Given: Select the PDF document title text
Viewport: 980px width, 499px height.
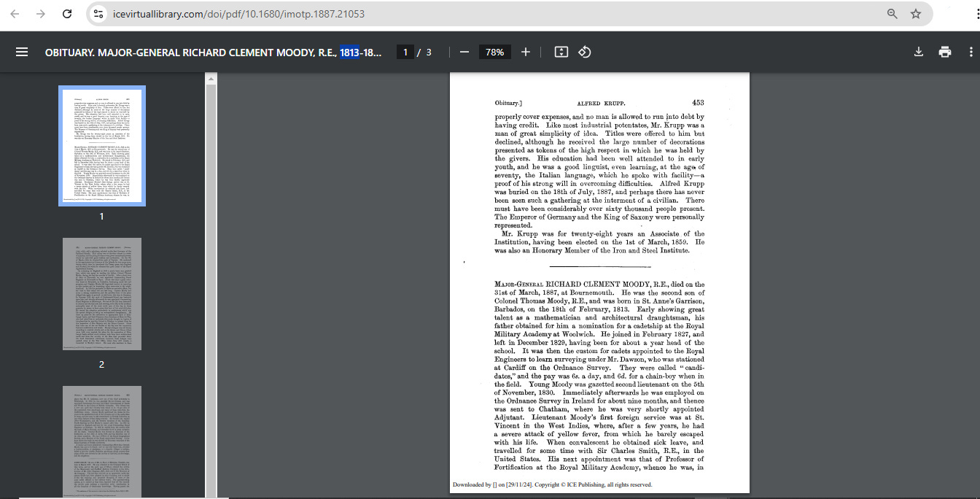Looking at the screenshot, I should [x=213, y=53].
